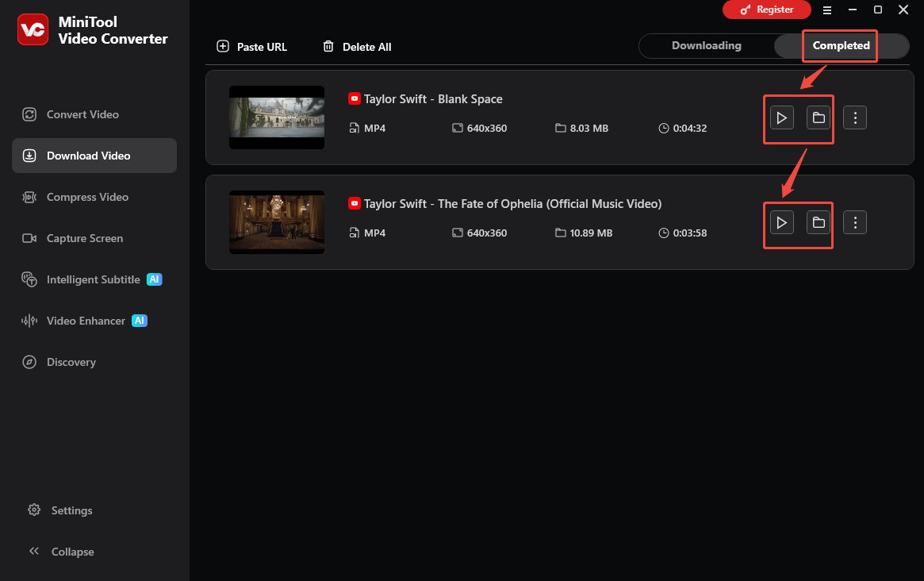Click the Capture Screen camera icon
The width and height of the screenshot is (924, 581).
[29, 238]
